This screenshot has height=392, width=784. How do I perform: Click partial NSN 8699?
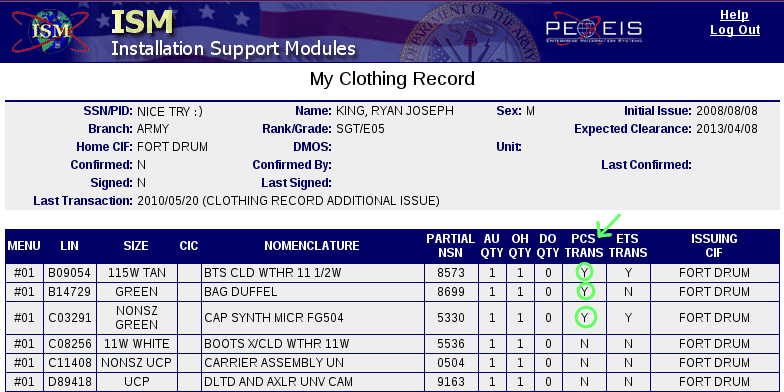[x=450, y=292]
